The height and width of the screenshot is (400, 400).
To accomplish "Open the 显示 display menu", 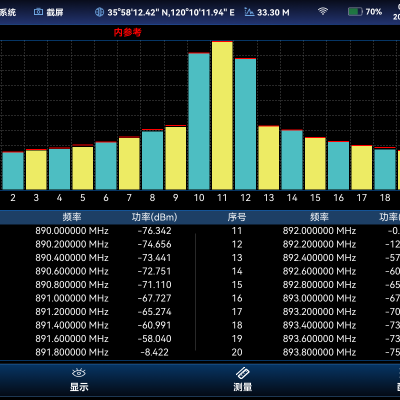I will pos(79,380).
